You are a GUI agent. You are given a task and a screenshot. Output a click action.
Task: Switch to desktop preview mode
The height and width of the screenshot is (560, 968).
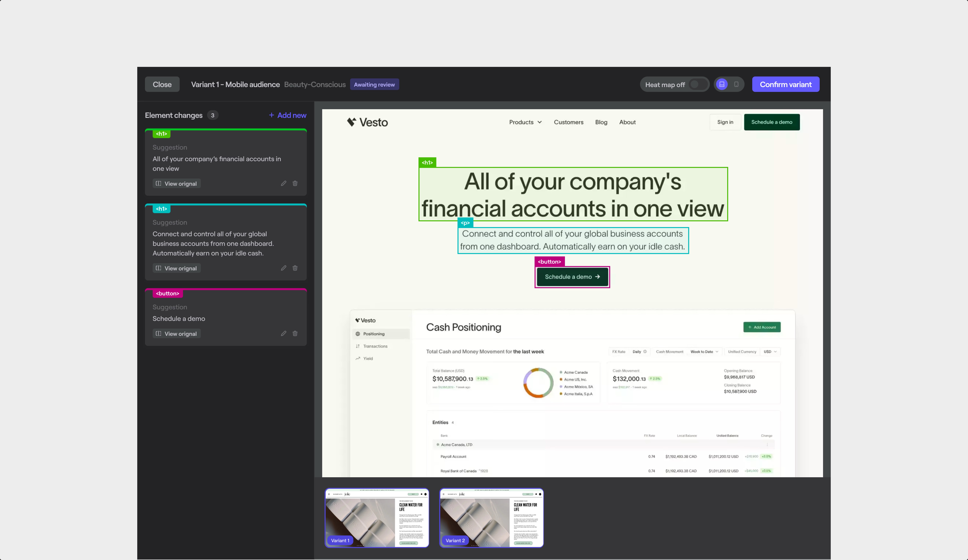(x=722, y=85)
